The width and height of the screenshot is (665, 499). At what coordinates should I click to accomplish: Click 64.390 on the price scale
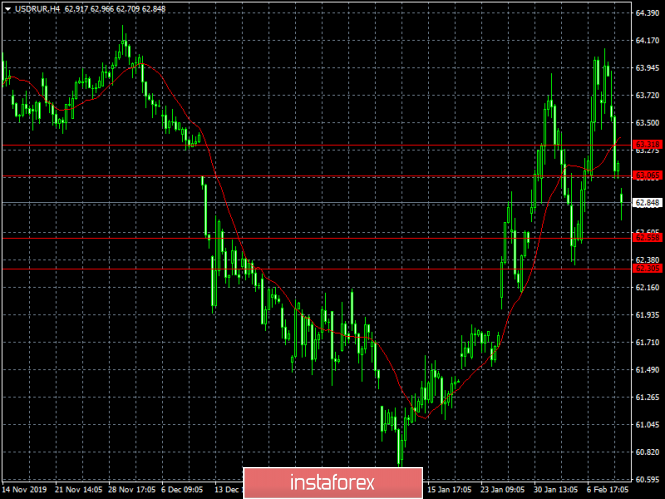(648, 13)
